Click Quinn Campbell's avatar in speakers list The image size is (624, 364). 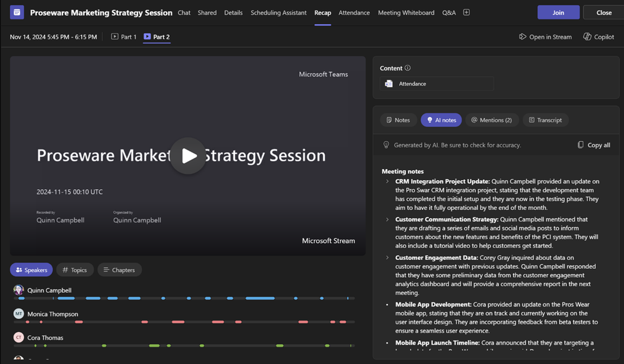point(19,290)
